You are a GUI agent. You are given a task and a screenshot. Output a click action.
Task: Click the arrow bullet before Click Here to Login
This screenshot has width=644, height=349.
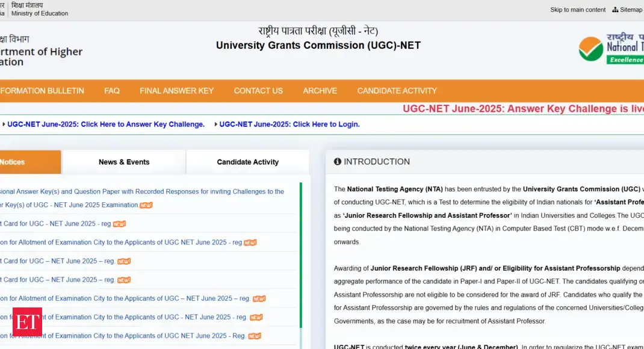[215, 125]
